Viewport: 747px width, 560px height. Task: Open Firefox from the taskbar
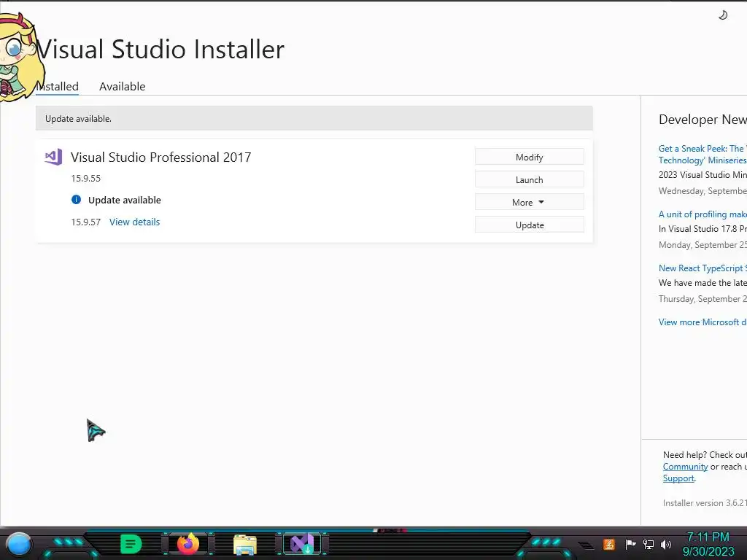(188, 544)
